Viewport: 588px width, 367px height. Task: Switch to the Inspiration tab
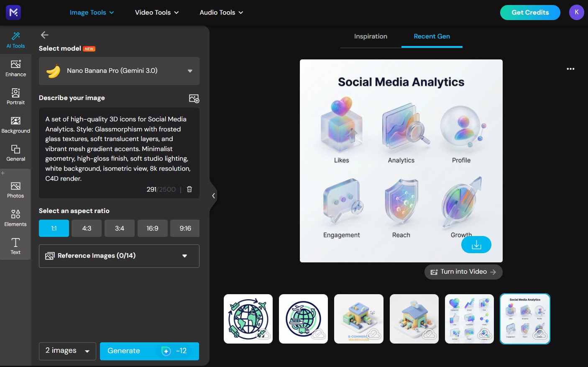point(371,36)
